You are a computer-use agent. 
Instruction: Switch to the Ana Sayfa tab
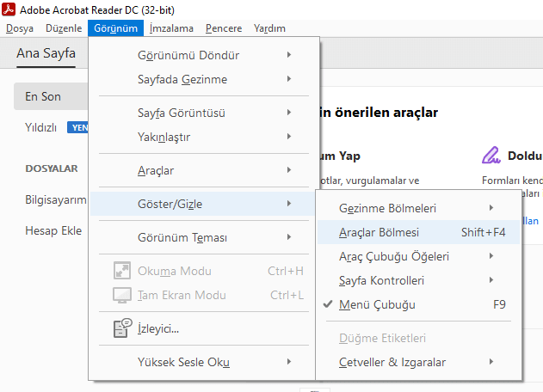pos(46,53)
